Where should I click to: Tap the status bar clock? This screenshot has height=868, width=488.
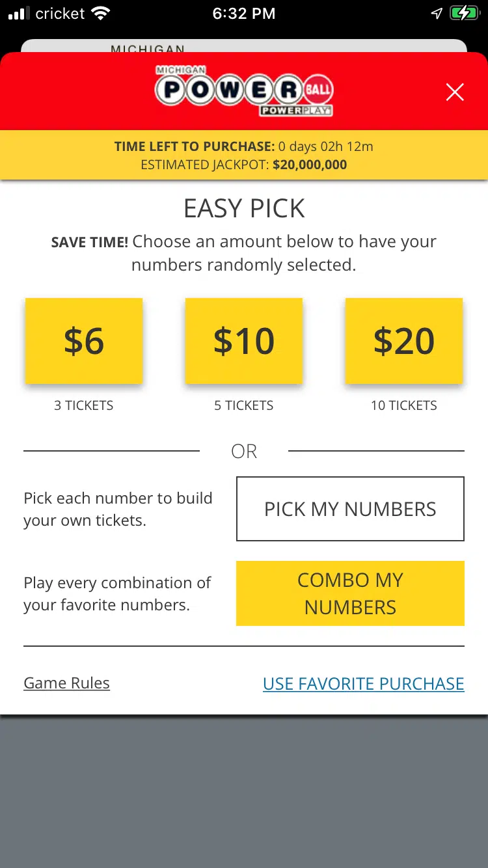244,14
